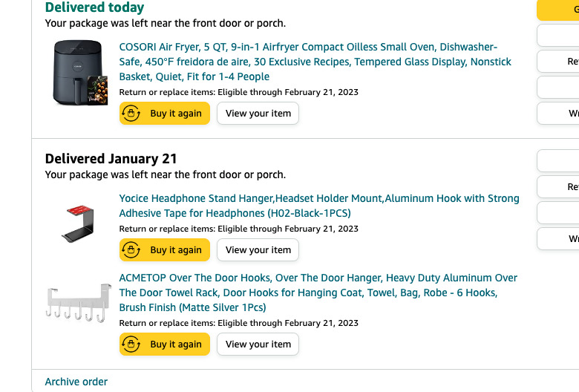Click the top side button beside Delivered January 21

558,160
